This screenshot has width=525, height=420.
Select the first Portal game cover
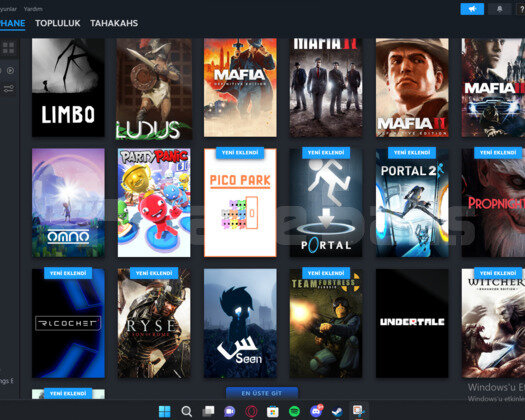[x=326, y=203]
